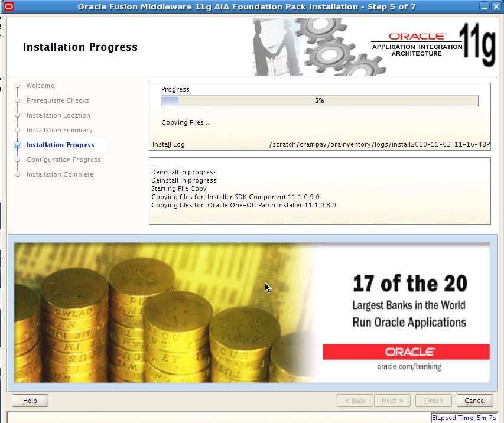Cancel the installation

[474, 401]
